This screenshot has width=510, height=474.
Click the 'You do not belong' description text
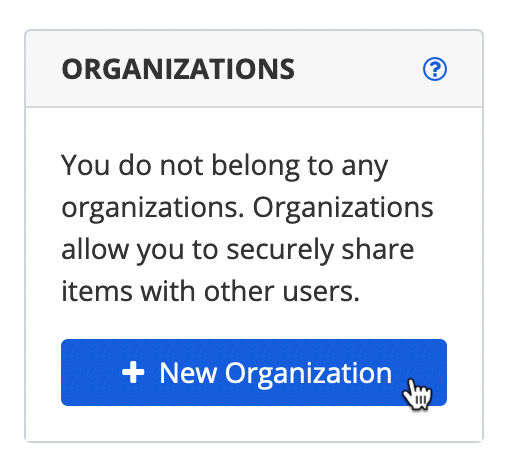click(x=247, y=228)
